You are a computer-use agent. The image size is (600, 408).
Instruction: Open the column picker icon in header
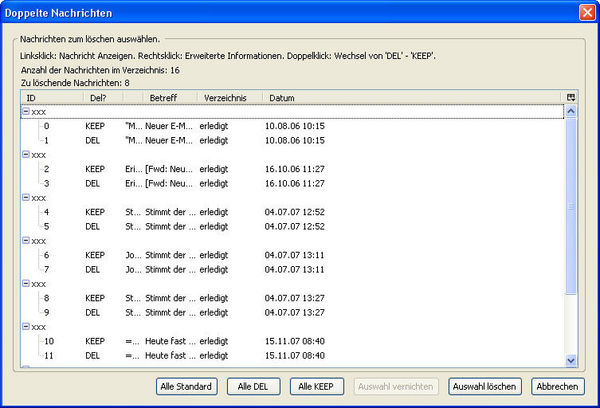click(571, 98)
